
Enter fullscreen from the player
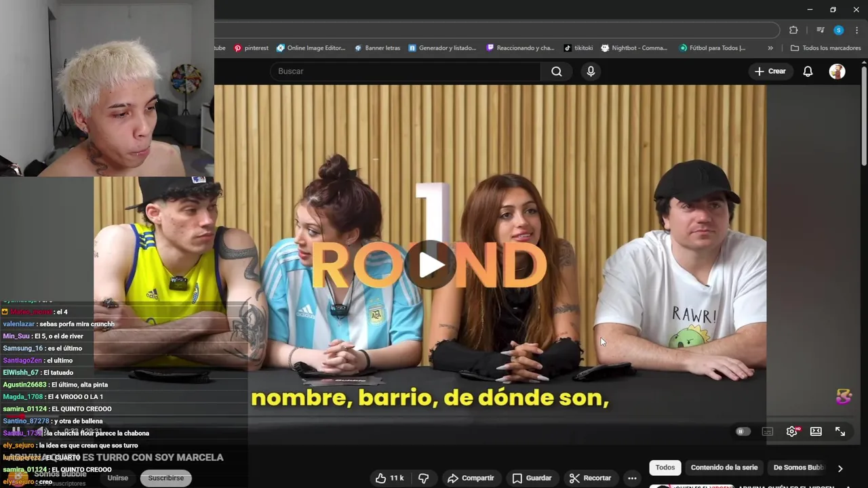[840, 432]
